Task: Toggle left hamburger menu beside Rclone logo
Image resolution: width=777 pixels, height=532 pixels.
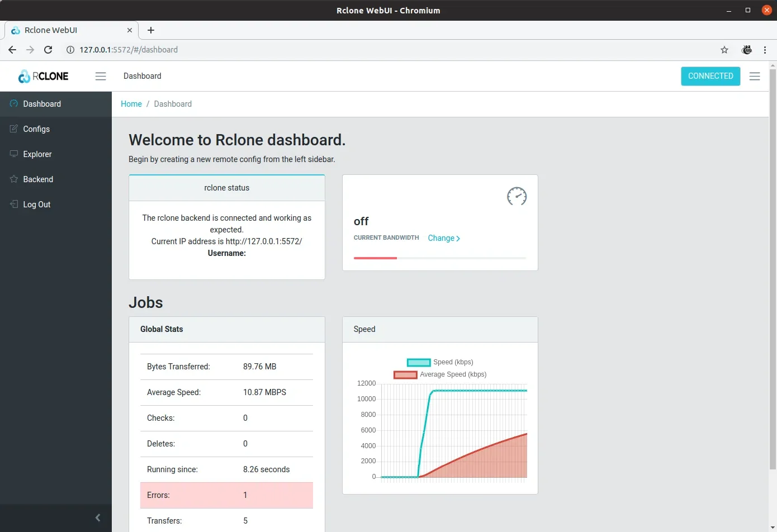Action: tap(101, 76)
